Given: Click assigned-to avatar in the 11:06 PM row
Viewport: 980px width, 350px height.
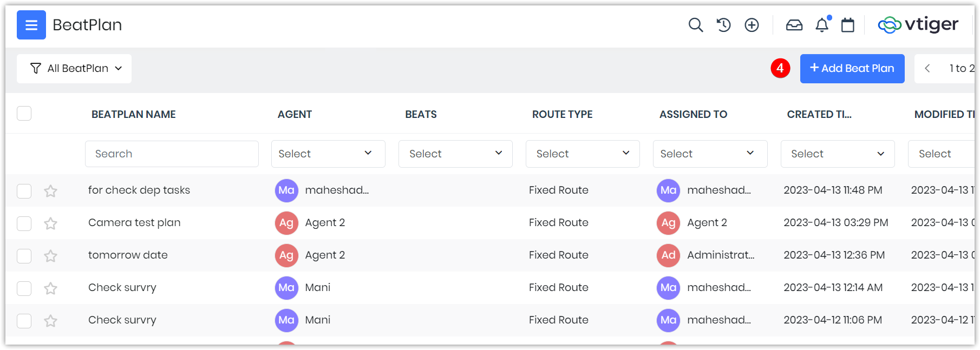Looking at the screenshot, I should pyautogui.click(x=669, y=320).
